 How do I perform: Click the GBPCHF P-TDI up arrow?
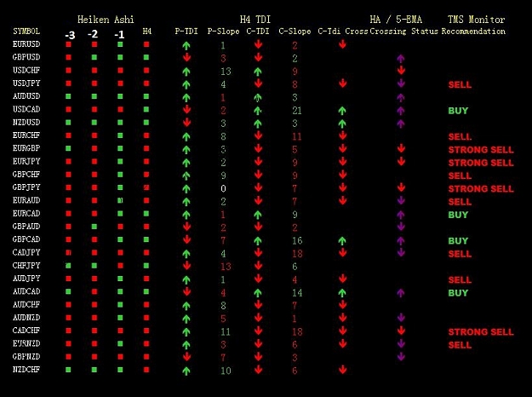(x=186, y=175)
